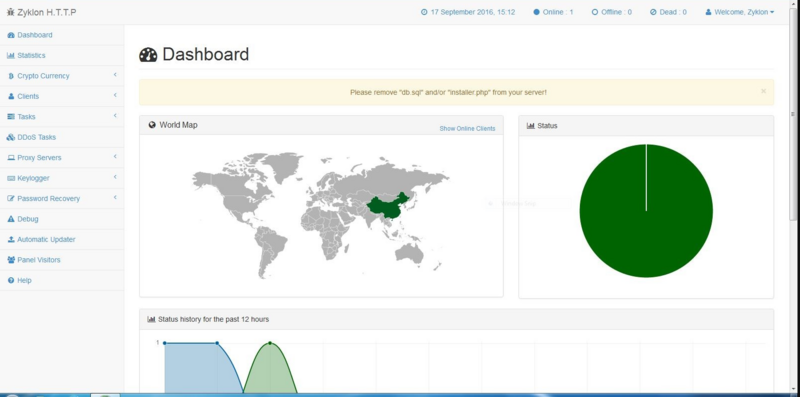This screenshot has height=397, width=800.
Task: Click the DDoS Tasks icon
Action: click(x=11, y=137)
